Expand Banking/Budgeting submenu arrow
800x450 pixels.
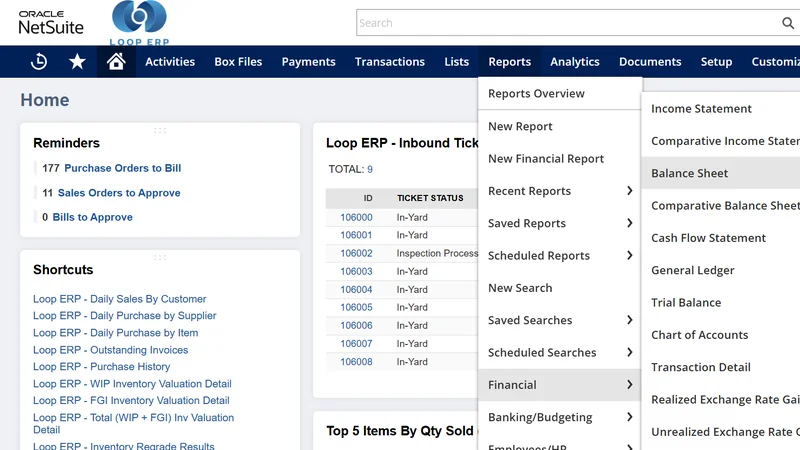[630, 417]
